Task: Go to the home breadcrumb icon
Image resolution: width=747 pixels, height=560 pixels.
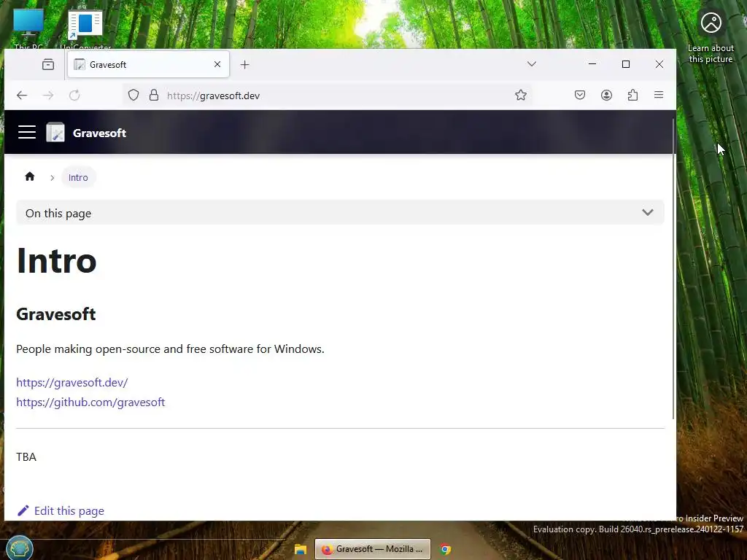Action: click(29, 176)
